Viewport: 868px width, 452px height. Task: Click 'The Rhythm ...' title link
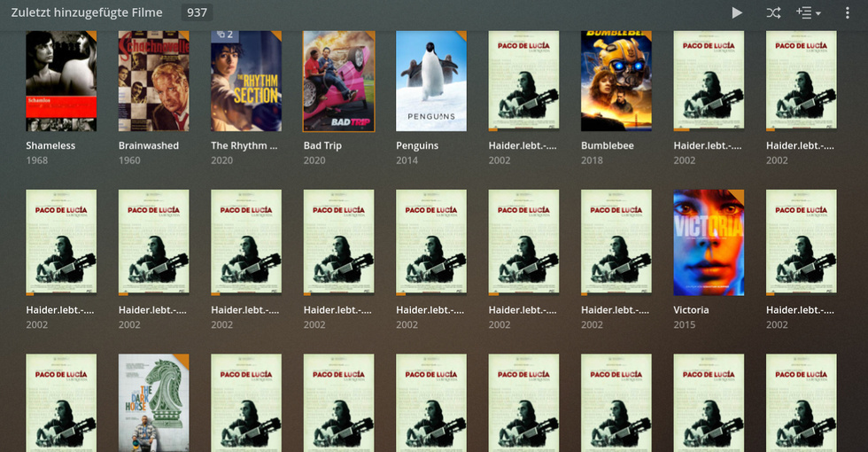244,145
